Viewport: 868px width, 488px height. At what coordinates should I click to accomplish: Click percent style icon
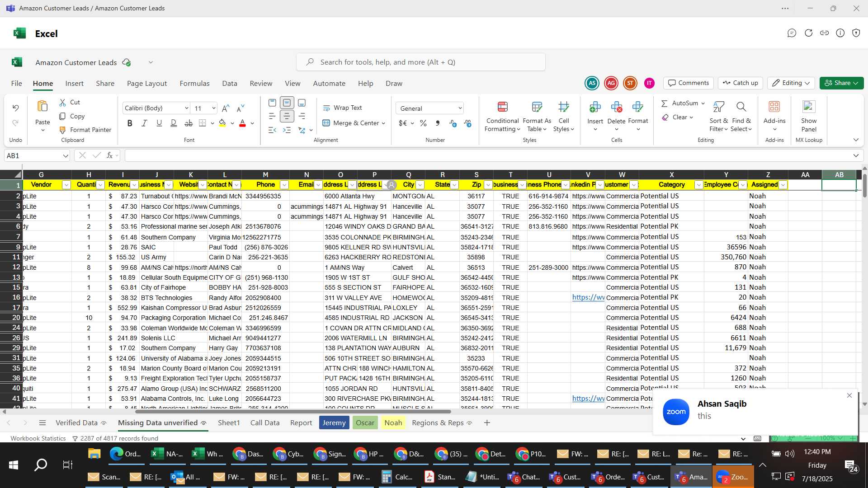(423, 123)
